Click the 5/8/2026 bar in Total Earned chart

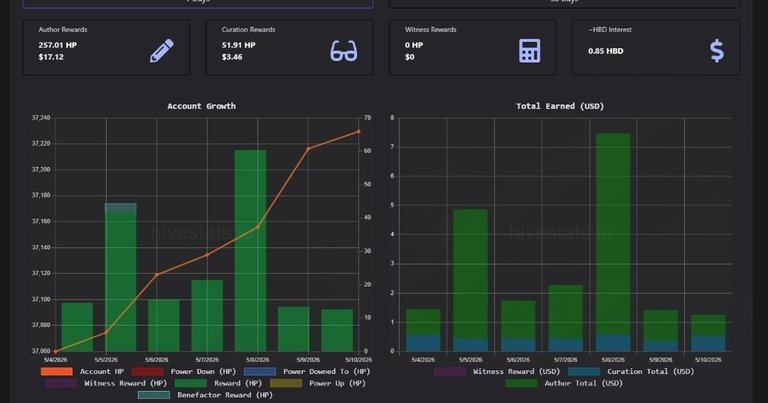coord(613,242)
